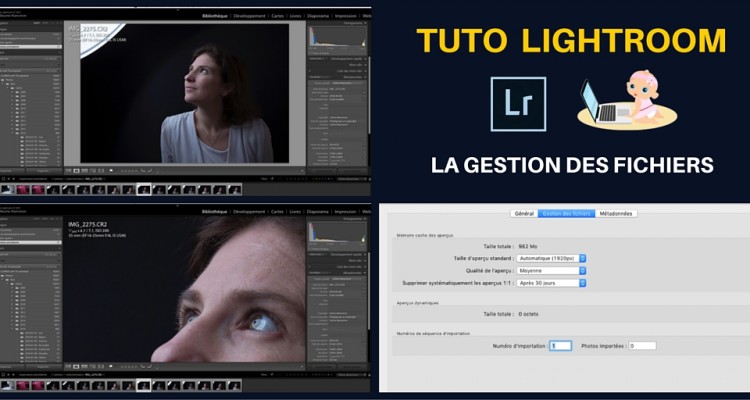Select Bibliothèque module in bottom Lightroom window
750x400 pixels.
214,211
